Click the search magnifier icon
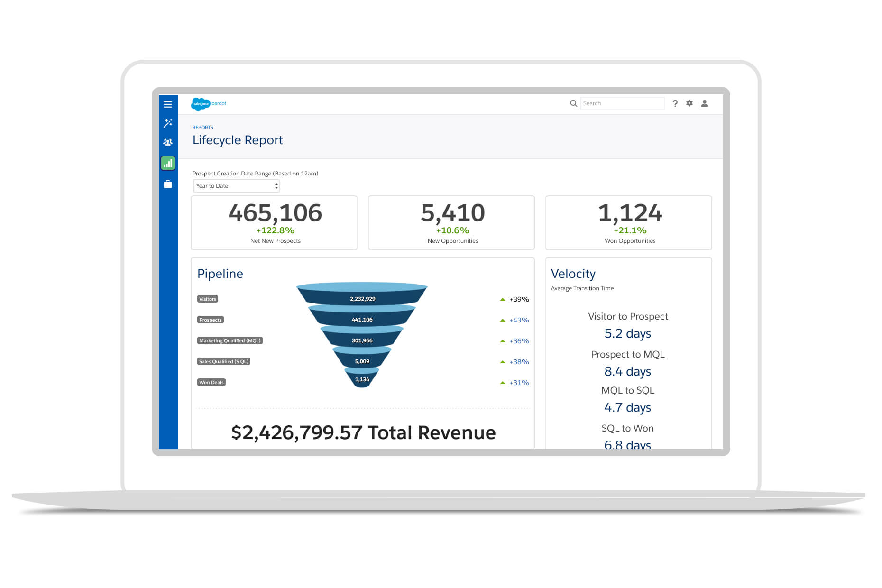Viewport: 882px width, 588px height. click(x=573, y=103)
